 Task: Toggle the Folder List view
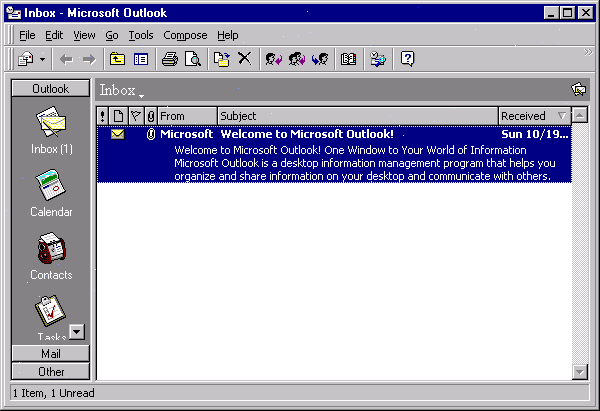pos(141,59)
